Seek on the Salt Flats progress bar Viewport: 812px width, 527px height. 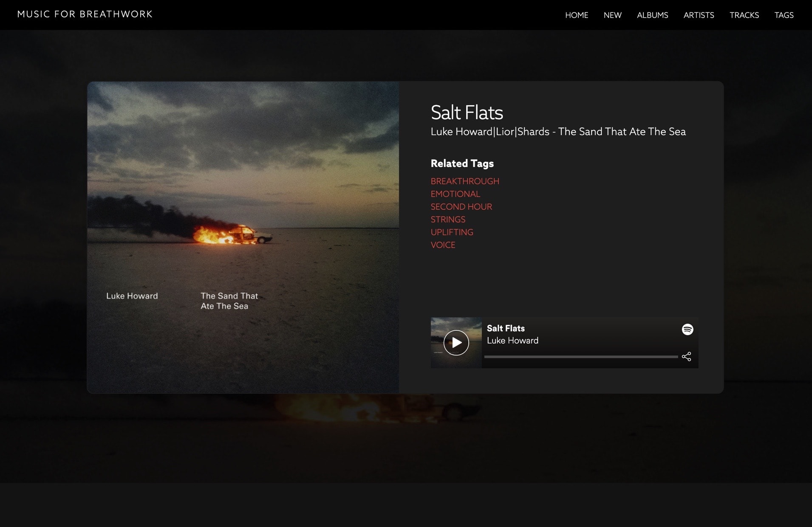click(x=581, y=357)
